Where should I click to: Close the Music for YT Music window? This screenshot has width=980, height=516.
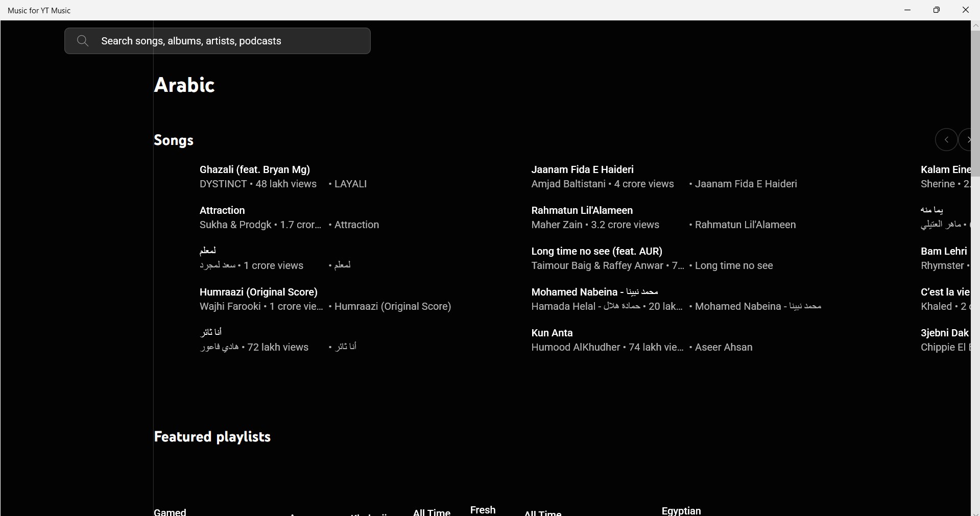[x=966, y=10]
